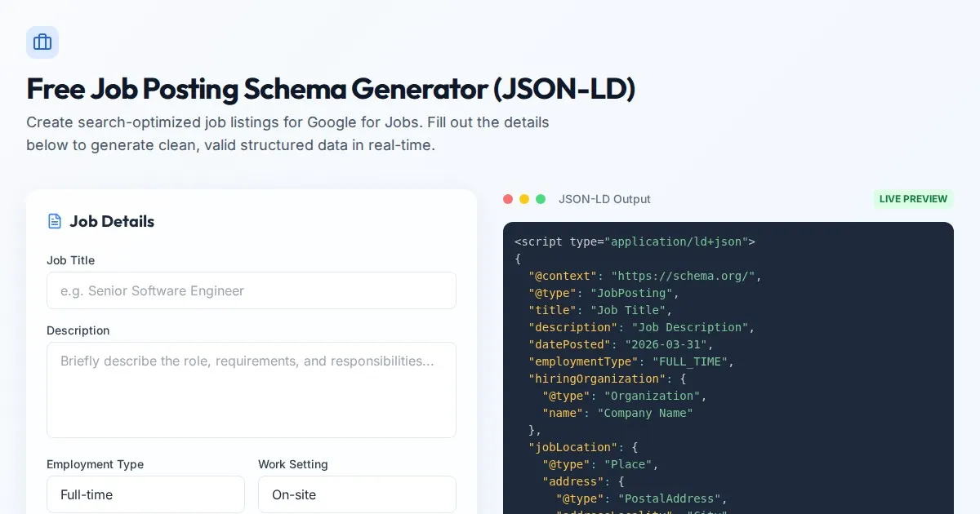Viewport: 980px width, 514px height.
Task: Click the document icon beside Job Details
Action: pos(55,221)
